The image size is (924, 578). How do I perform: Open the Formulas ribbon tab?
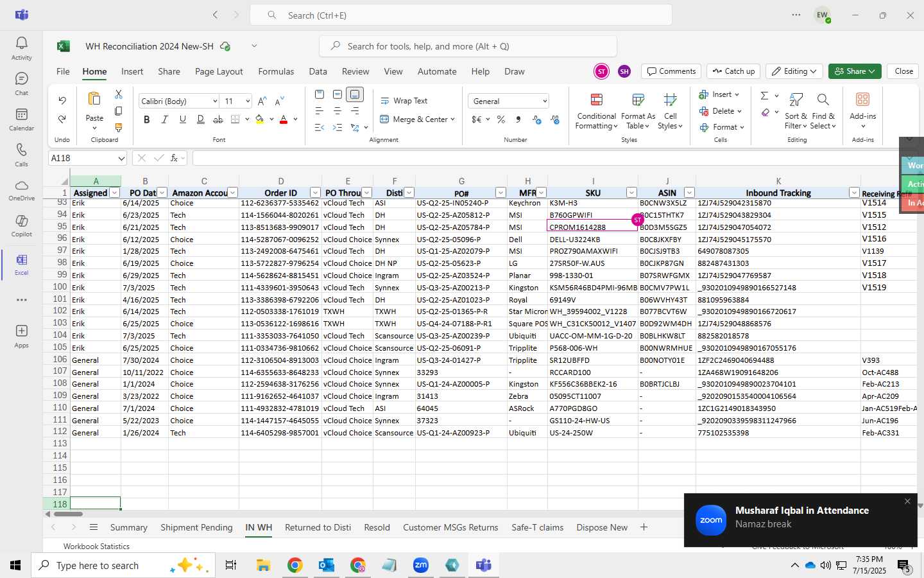(276, 71)
